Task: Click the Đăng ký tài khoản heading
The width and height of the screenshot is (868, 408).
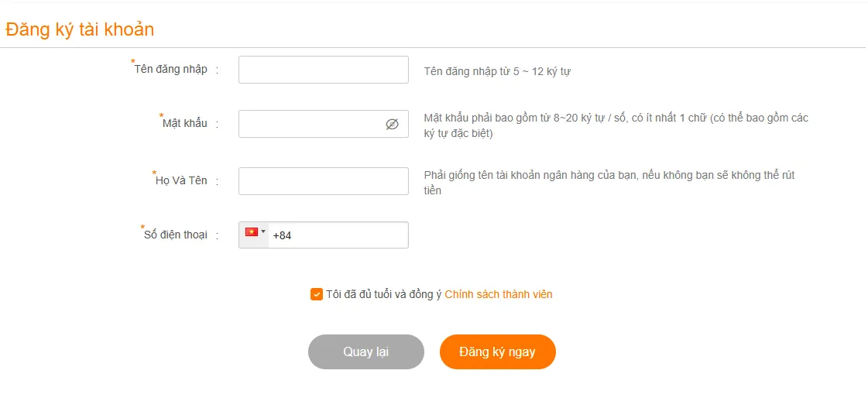Action: point(80,29)
